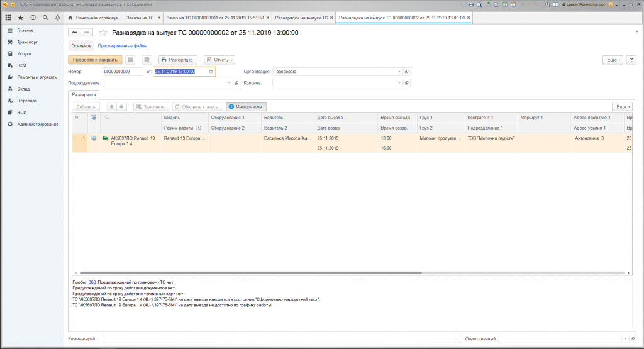The width and height of the screenshot is (644, 349).
Task: Open Администрирование section in sidebar
Action: (37, 124)
